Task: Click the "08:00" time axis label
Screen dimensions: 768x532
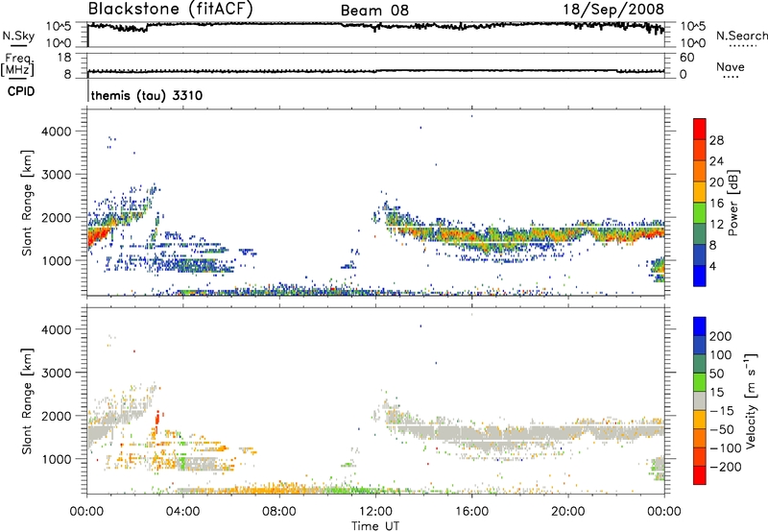Action: click(x=278, y=512)
